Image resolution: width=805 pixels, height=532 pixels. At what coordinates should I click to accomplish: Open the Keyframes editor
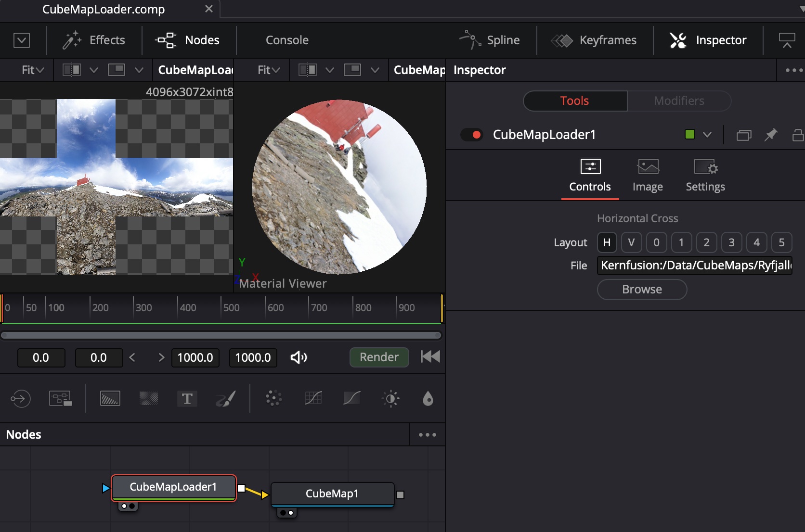pos(594,40)
